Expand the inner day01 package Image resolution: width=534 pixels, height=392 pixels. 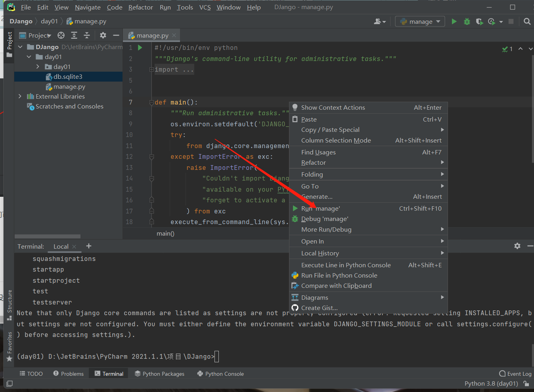[38, 67]
